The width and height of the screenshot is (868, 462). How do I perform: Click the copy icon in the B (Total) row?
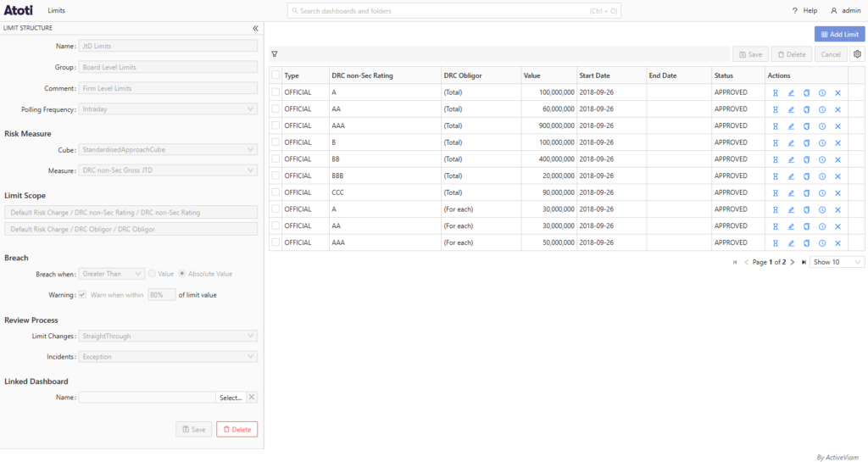[x=807, y=142]
